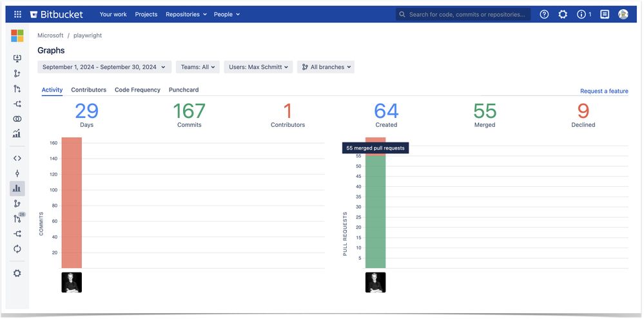Click the highlighted Graphs bar-chart sidebar icon
644x319 pixels.
click(17, 188)
